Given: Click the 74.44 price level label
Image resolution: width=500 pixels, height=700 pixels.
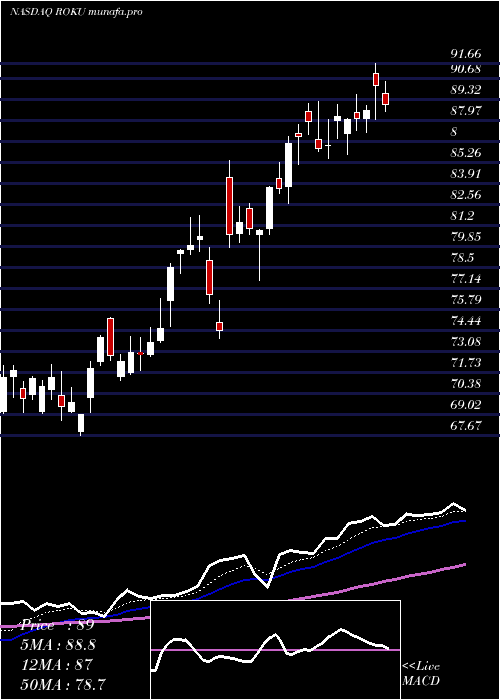Looking at the screenshot, I should click(466, 321).
